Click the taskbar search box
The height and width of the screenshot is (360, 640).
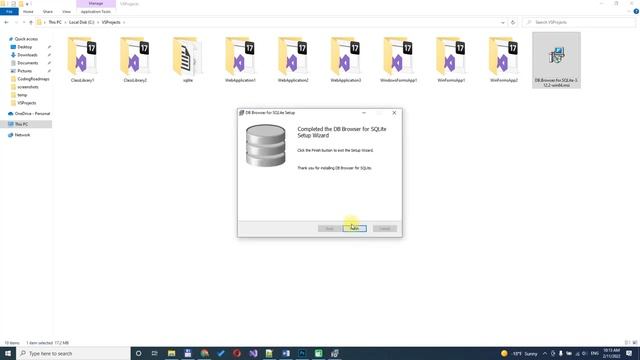(x=73, y=353)
